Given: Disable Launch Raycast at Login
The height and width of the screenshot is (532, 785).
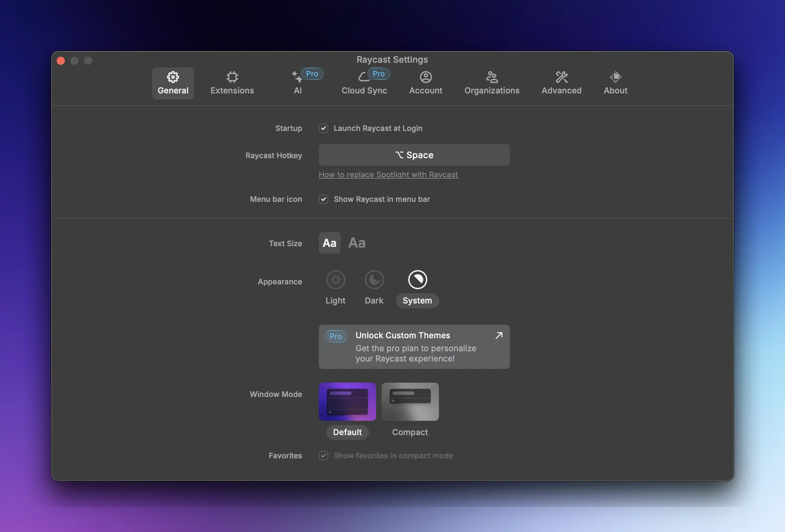Looking at the screenshot, I should [x=323, y=128].
